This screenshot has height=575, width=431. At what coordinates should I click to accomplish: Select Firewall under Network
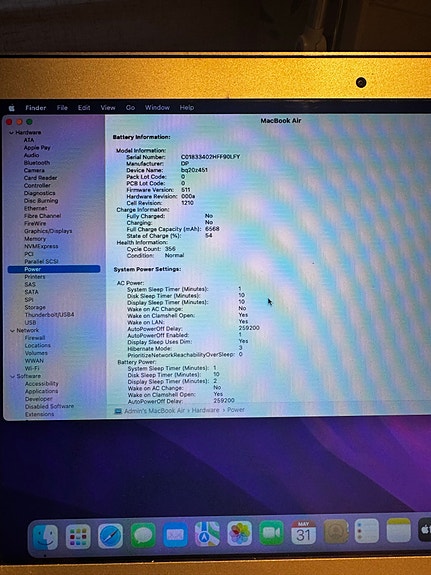pos(35,338)
